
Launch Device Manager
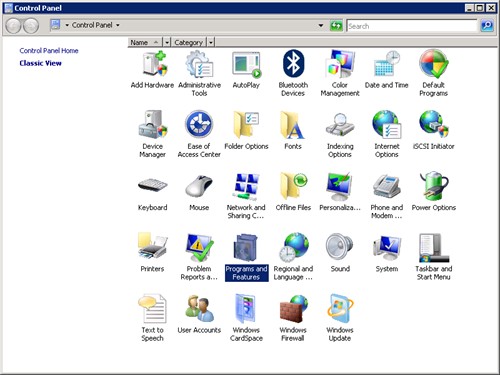point(152,134)
